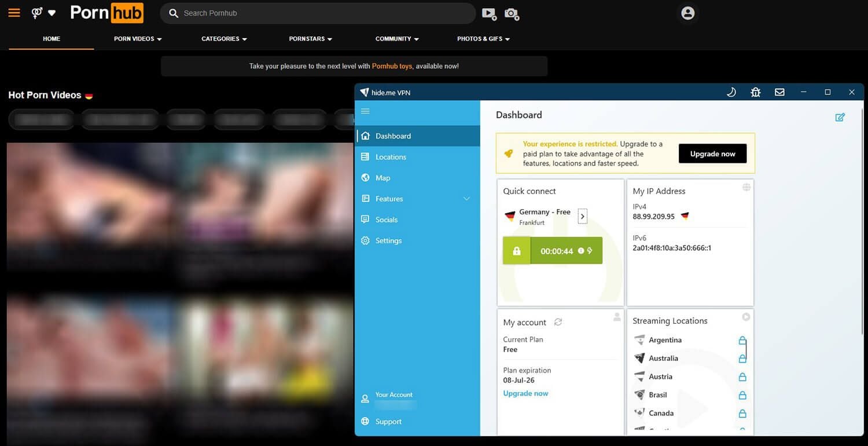Image resolution: width=868 pixels, height=446 pixels.
Task: Click the plan expiration date 08-Jul-26
Action: 519,381
